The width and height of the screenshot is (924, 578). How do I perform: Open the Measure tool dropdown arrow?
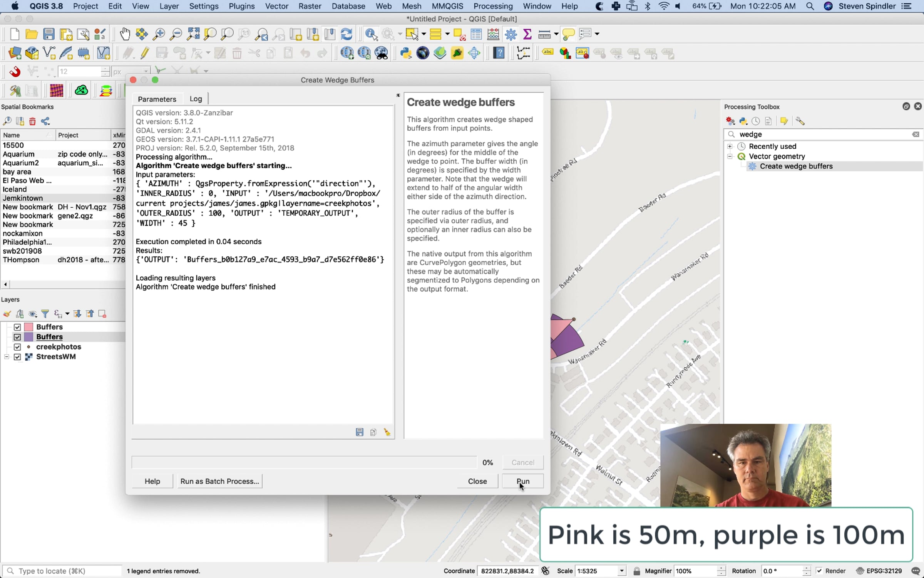[556, 34]
